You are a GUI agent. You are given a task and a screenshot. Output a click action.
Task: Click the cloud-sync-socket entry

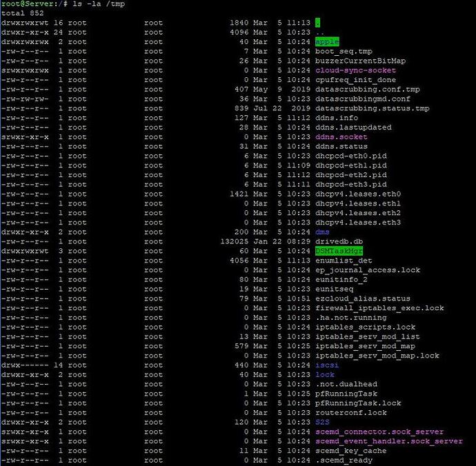(355, 70)
